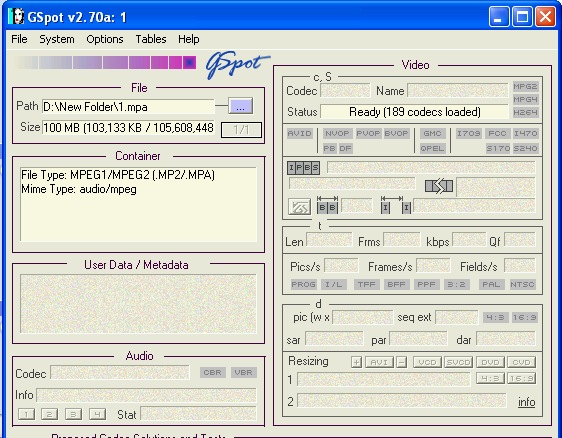This screenshot has height=438, width=562.
Task: Click the render graph icon below IPBS
Action: tap(299, 206)
